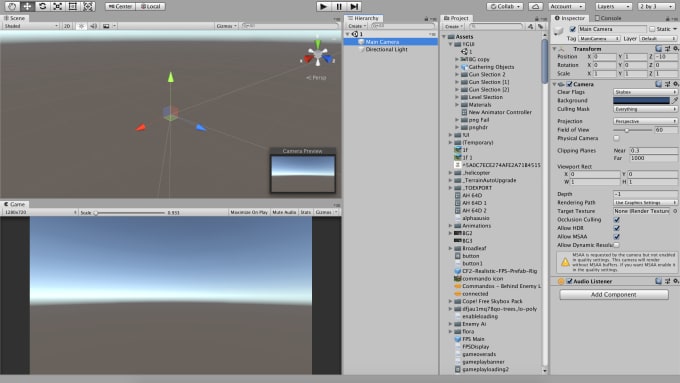680x383 pixels.
Task: Toggle Allow MSAA checkbox
Action: (x=616, y=236)
